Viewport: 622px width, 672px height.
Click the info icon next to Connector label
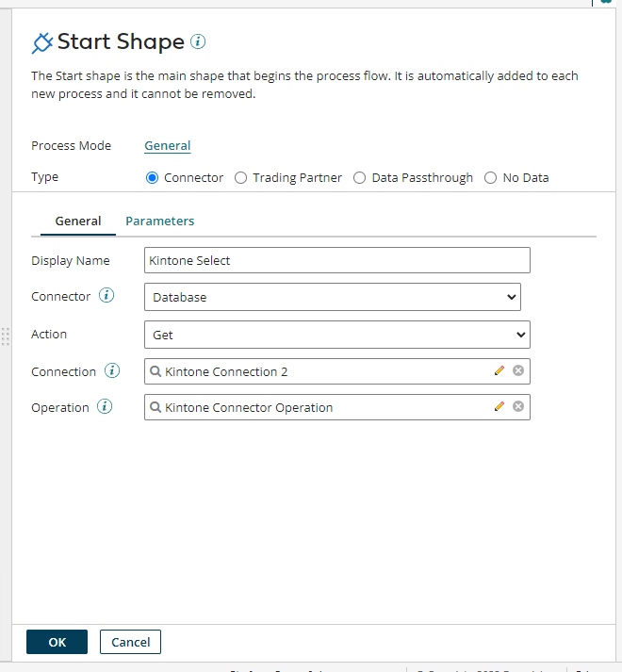(x=106, y=296)
